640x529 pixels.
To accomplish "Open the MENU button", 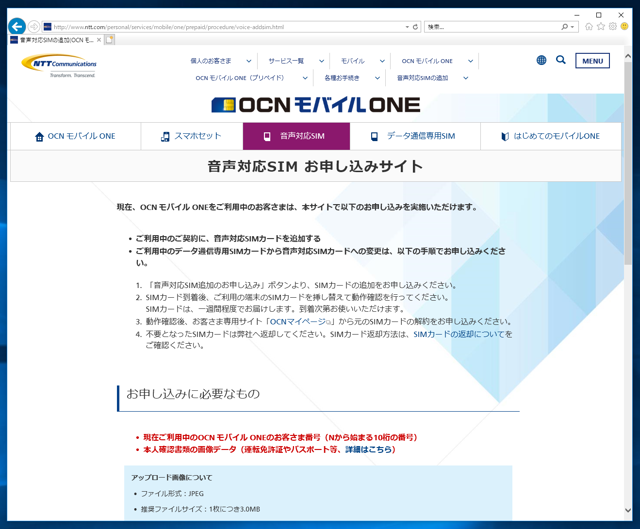I will pos(593,61).
